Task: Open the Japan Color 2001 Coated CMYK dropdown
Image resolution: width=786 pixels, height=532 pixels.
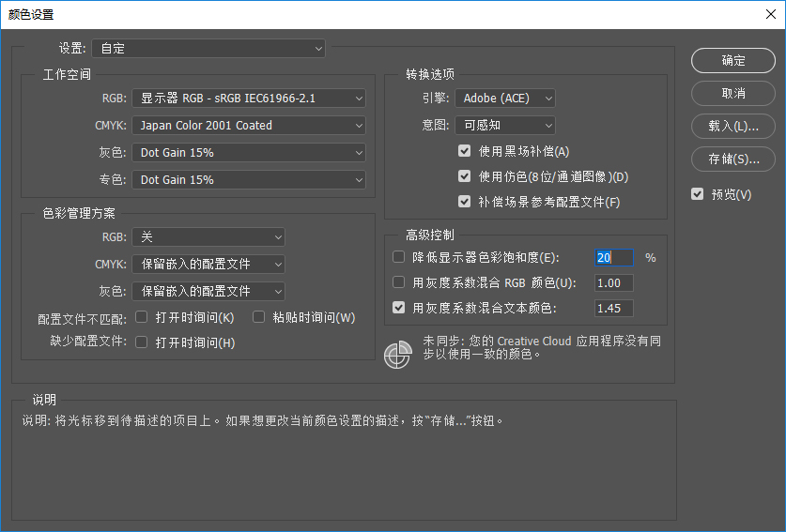Action: [x=249, y=125]
